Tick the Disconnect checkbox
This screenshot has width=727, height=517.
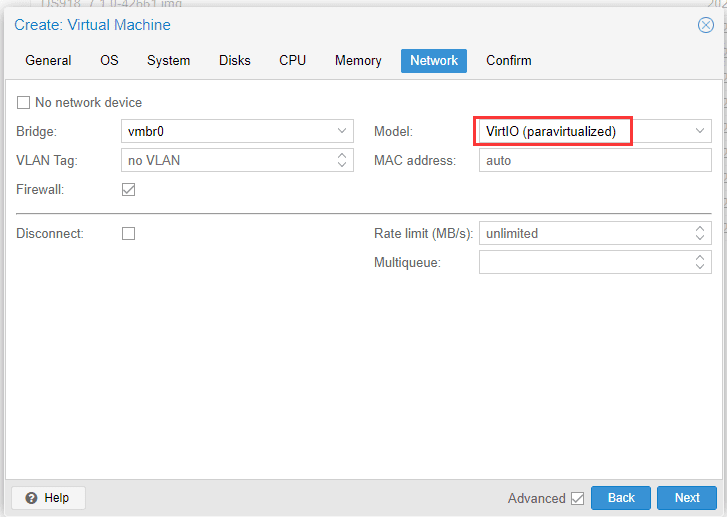coord(128,233)
